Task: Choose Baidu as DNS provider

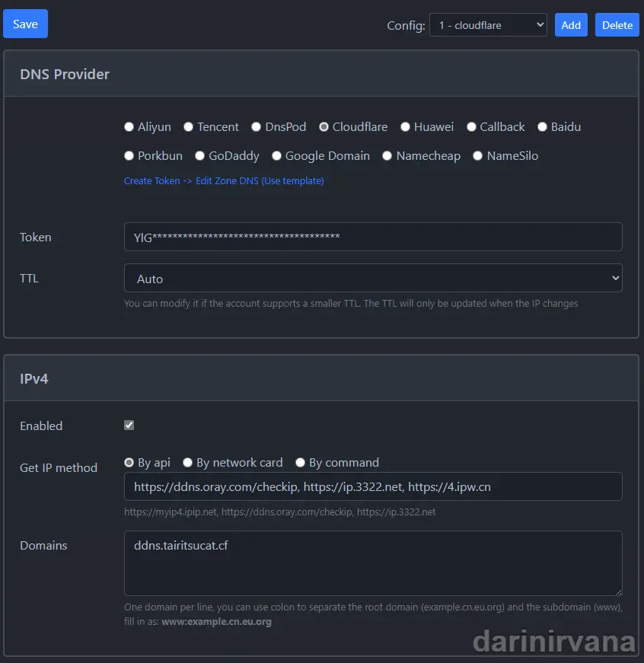Action: tap(542, 127)
